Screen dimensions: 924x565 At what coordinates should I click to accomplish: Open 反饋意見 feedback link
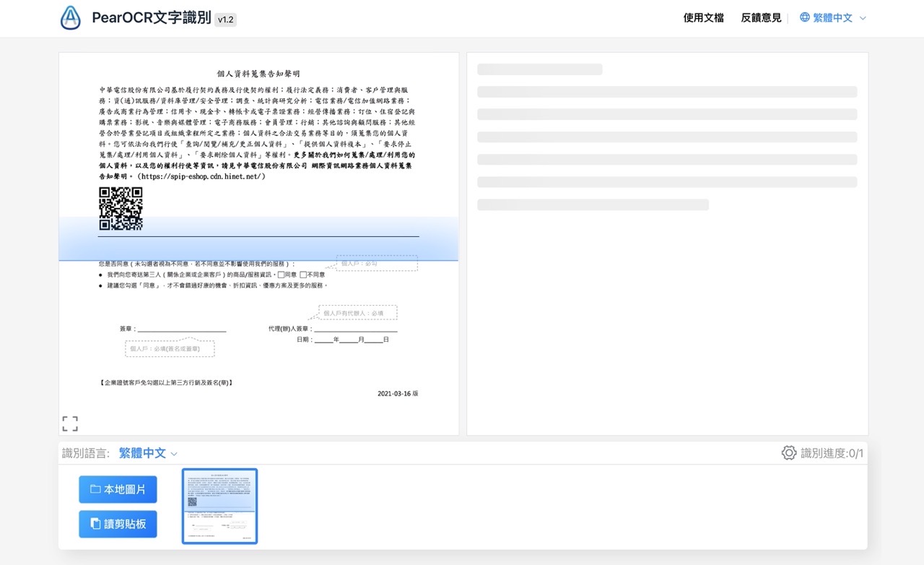pyautogui.click(x=761, y=17)
